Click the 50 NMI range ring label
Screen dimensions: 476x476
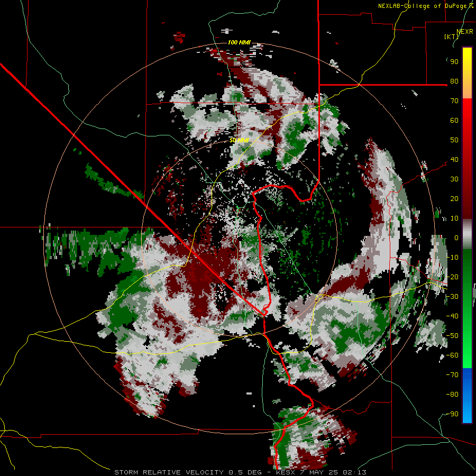click(x=239, y=140)
